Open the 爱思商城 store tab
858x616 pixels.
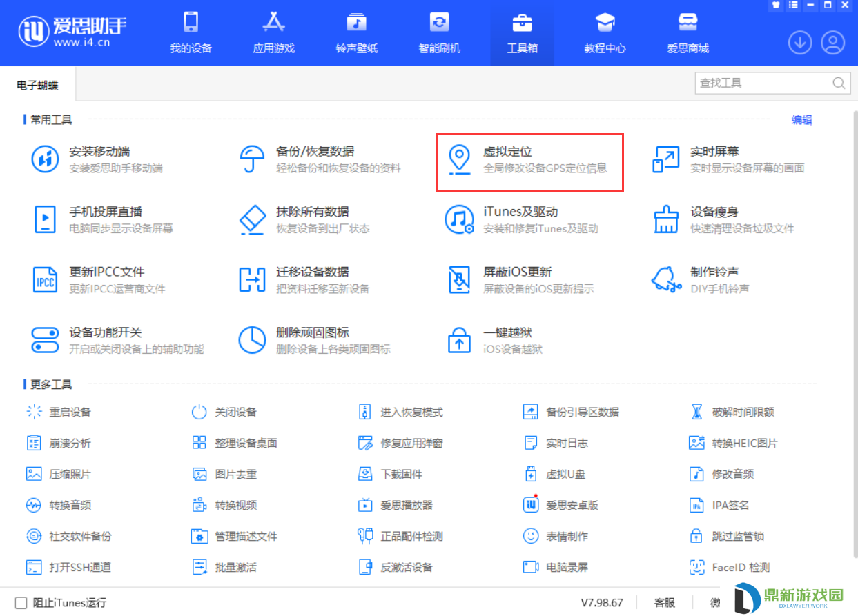pyautogui.click(x=688, y=32)
